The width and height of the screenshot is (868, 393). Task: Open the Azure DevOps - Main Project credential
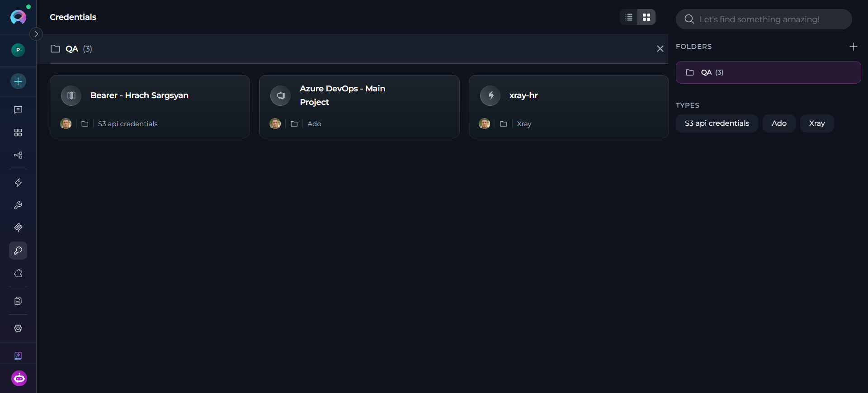[359, 107]
